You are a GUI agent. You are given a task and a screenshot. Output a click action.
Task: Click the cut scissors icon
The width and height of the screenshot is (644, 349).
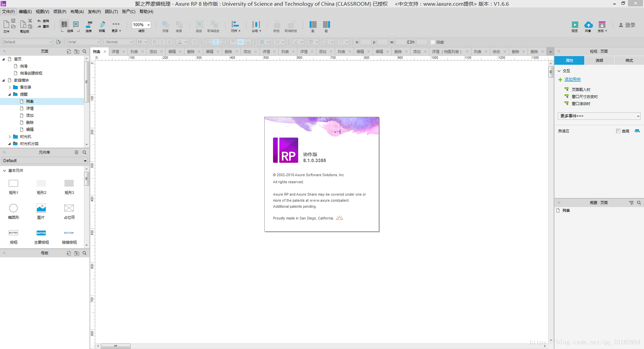tap(30, 21)
